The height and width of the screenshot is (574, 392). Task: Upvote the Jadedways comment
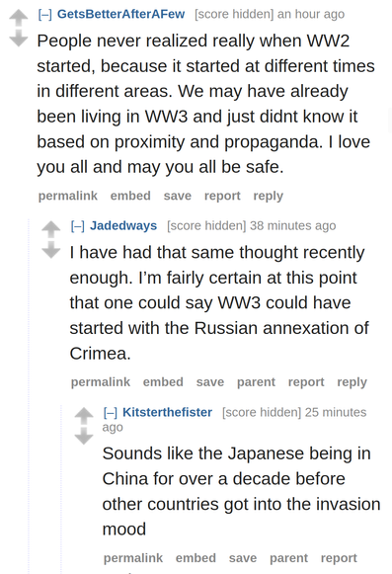tap(51, 229)
